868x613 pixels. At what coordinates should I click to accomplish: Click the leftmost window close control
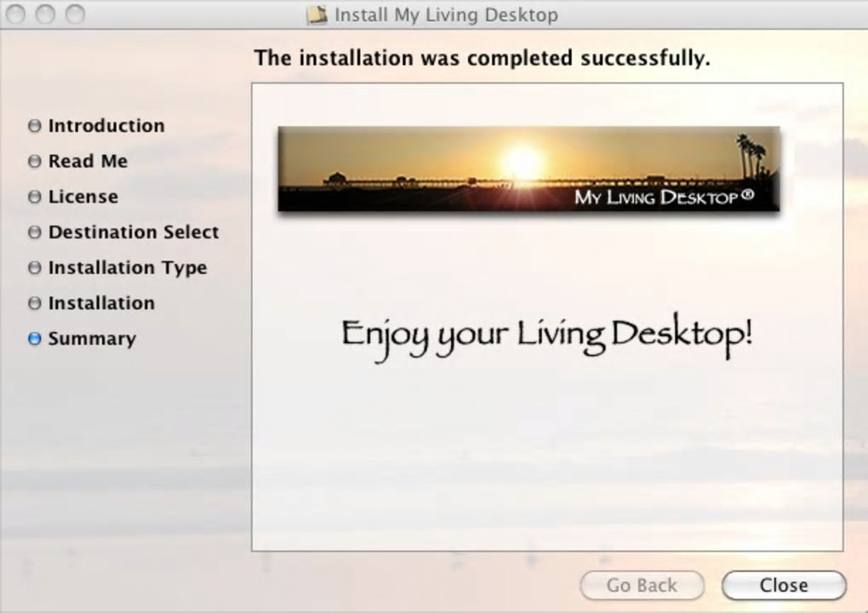(x=16, y=14)
